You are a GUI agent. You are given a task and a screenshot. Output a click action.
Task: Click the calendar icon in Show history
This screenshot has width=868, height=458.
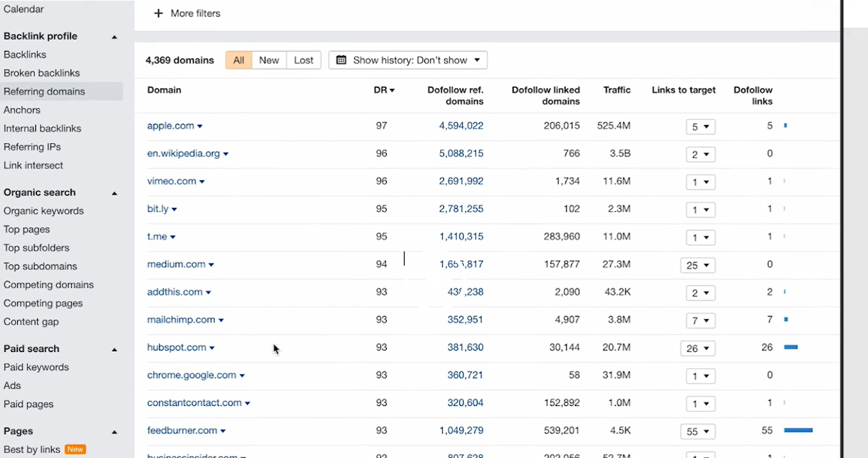pos(341,60)
